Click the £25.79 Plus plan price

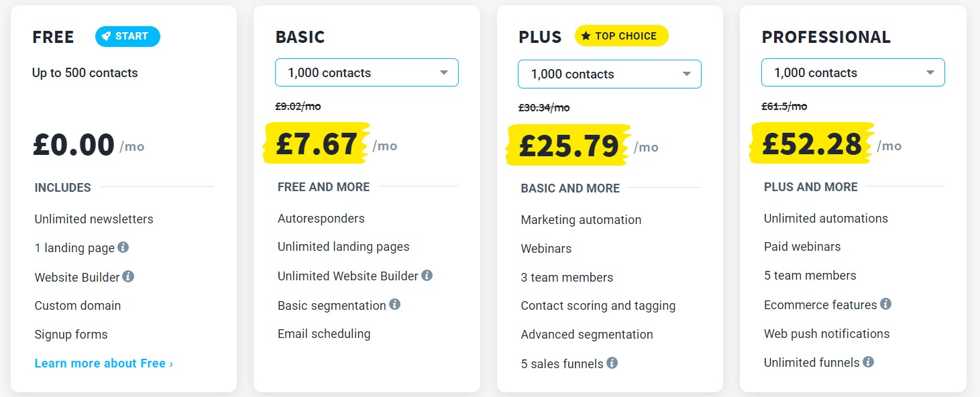tap(569, 146)
